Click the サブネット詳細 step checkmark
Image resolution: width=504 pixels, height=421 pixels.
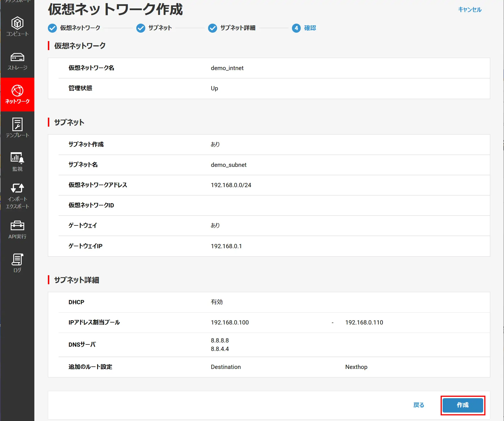tap(213, 28)
